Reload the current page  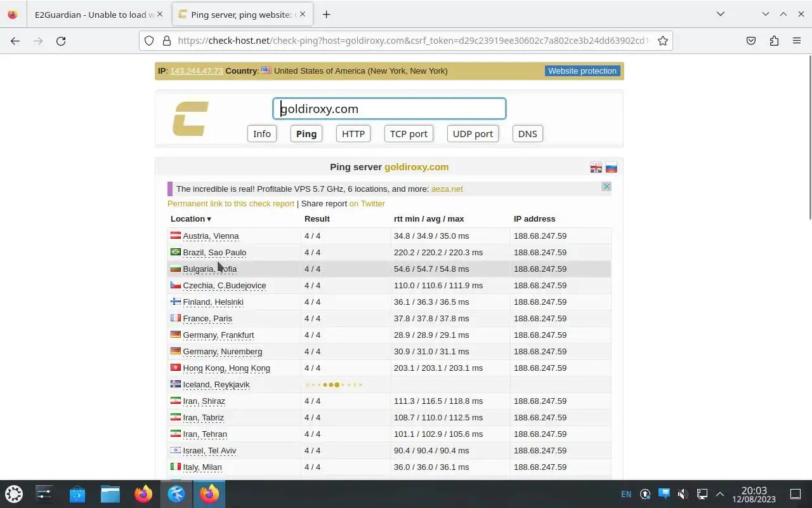(61, 41)
